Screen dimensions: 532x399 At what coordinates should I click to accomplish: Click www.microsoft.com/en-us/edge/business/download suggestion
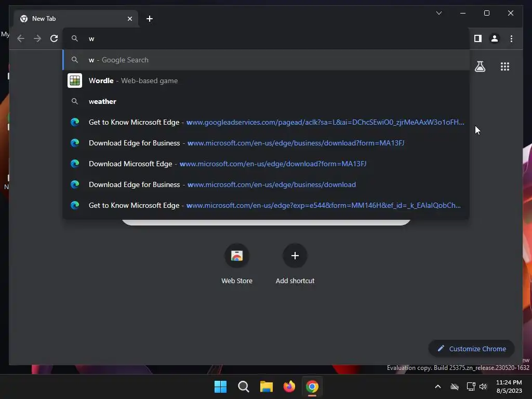click(x=265, y=184)
